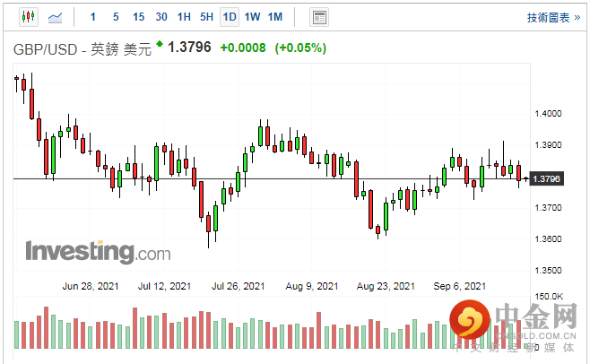Open the news panel icon

click(318, 17)
